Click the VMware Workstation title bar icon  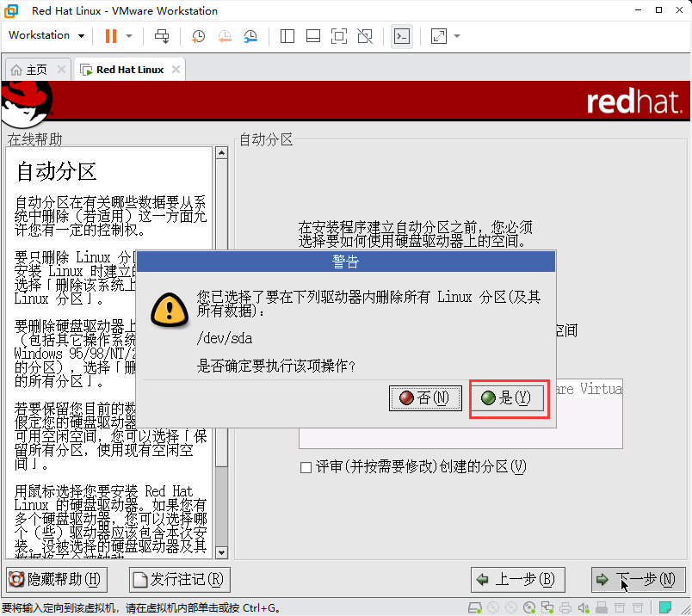(x=11, y=11)
